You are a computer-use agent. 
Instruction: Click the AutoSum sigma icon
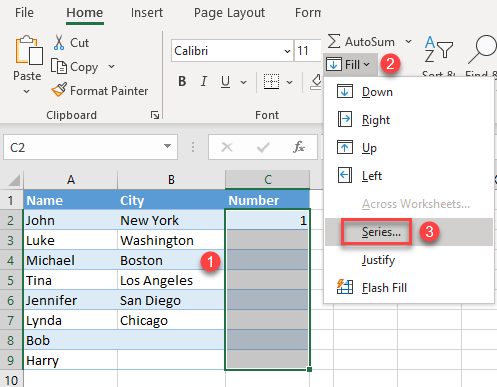pyautogui.click(x=334, y=41)
